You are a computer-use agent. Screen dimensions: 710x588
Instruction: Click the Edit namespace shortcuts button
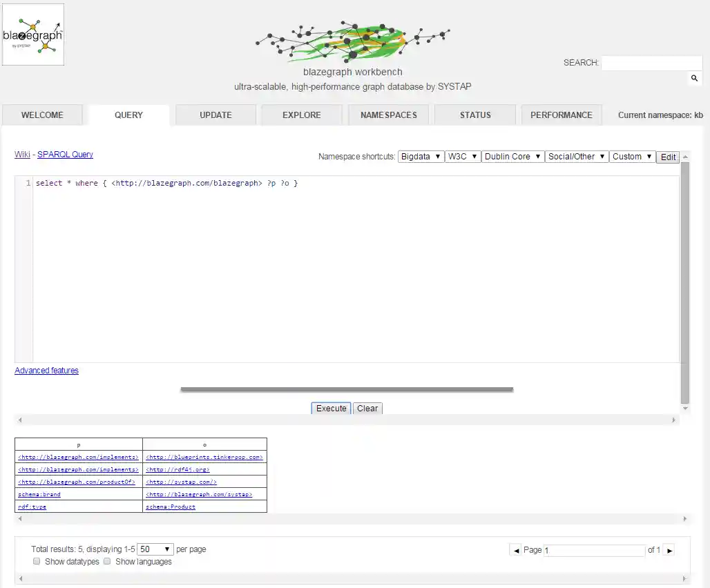668,157
